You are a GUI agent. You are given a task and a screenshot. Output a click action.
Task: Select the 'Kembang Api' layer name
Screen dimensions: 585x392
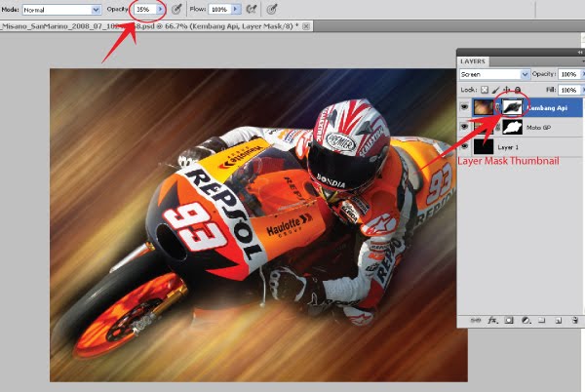click(547, 108)
